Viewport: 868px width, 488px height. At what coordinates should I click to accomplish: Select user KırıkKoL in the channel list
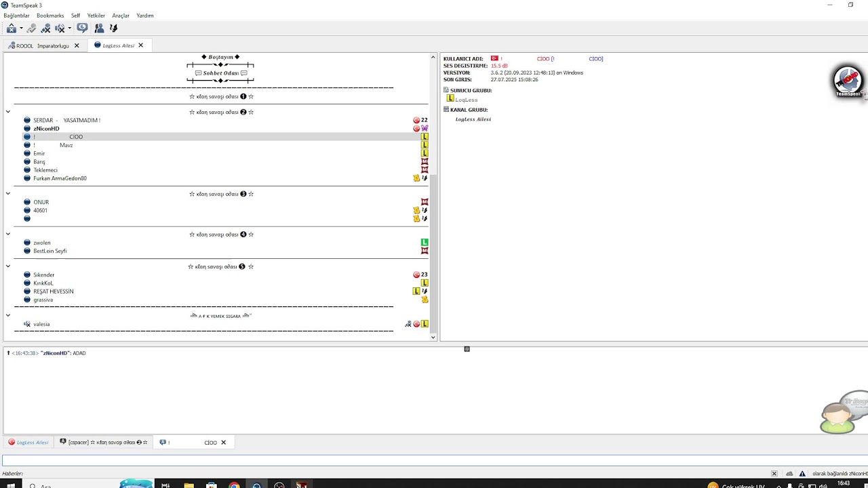tap(43, 283)
